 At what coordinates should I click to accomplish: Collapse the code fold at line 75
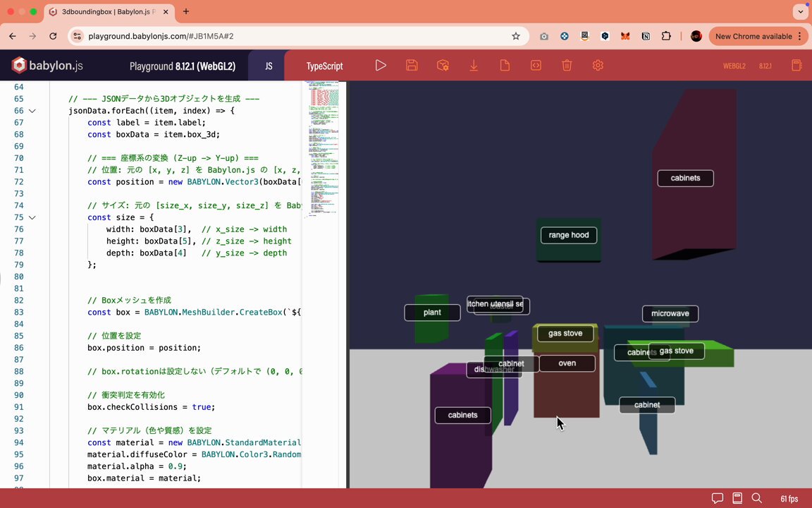tap(32, 218)
